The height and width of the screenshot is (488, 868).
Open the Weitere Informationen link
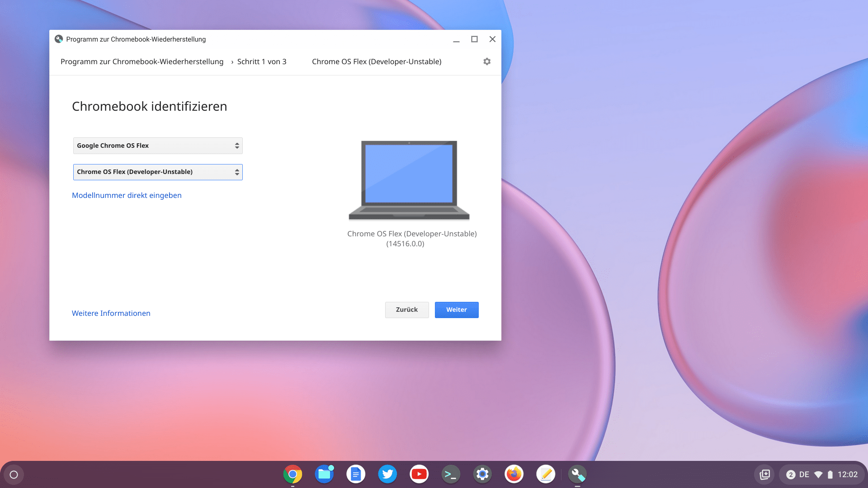pyautogui.click(x=111, y=313)
